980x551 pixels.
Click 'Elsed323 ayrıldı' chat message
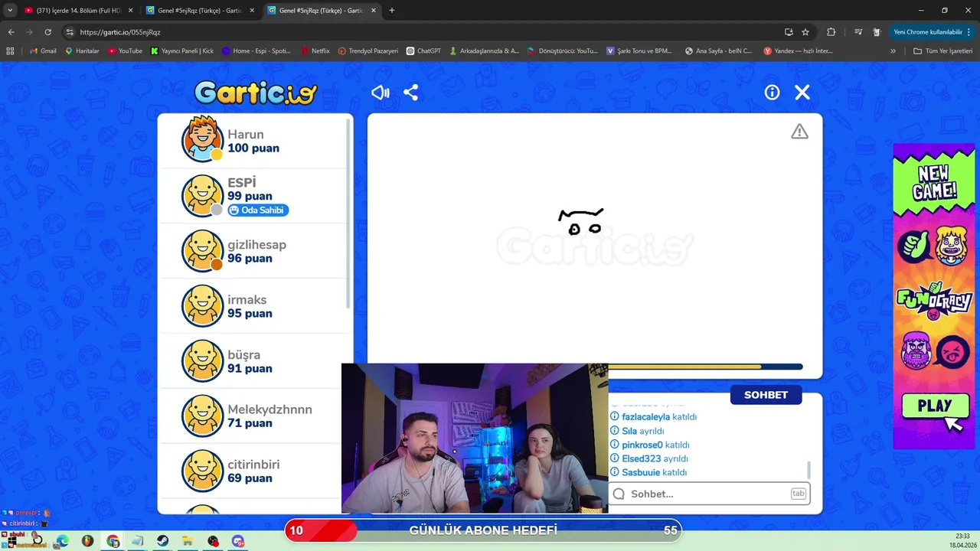click(x=648, y=458)
